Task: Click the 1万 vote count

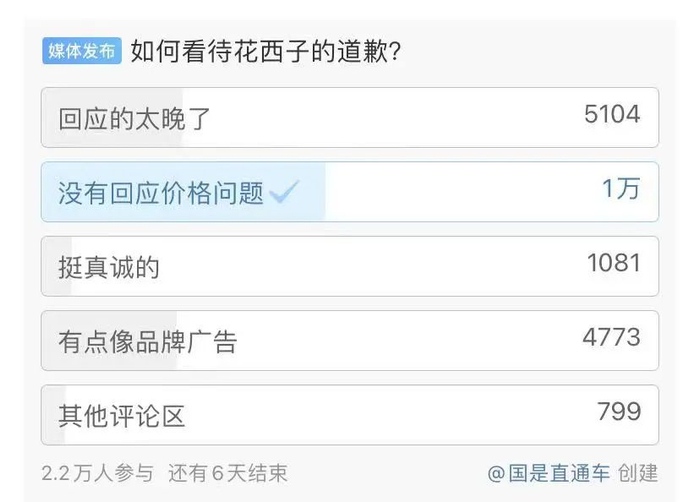Action: click(620, 189)
